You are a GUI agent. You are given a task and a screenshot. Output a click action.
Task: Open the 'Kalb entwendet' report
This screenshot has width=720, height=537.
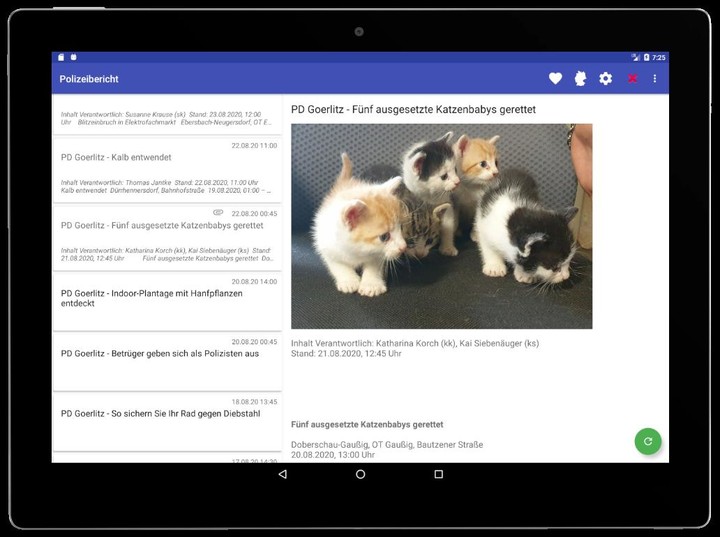(167, 168)
